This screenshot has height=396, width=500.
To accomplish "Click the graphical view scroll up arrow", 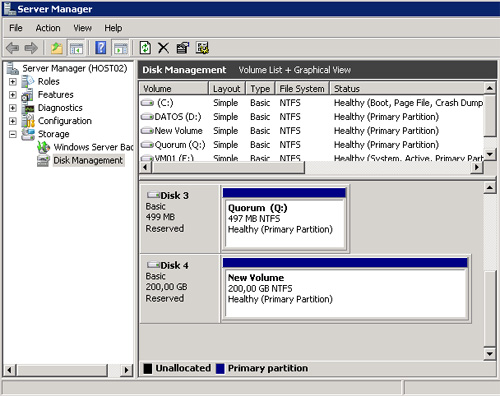I will (x=489, y=188).
